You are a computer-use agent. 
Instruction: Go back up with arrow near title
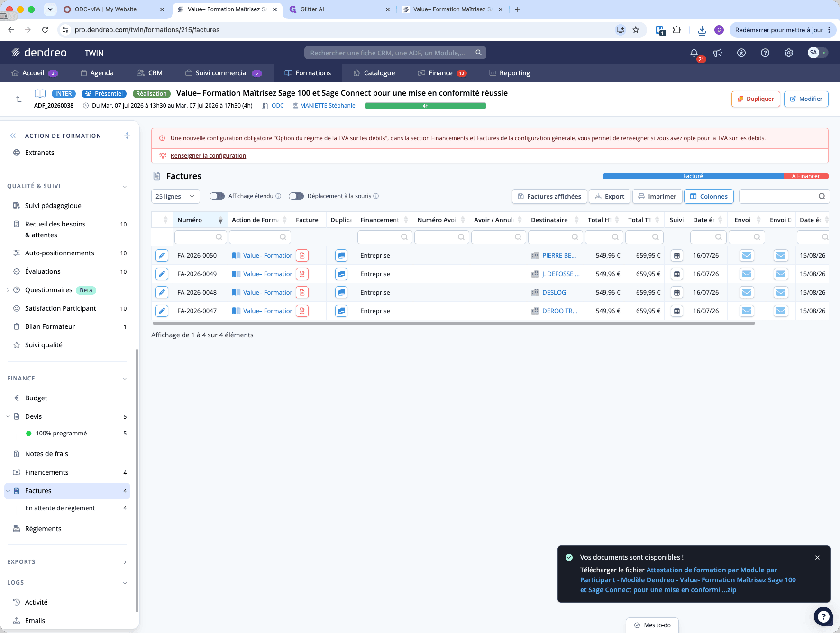coord(18,99)
